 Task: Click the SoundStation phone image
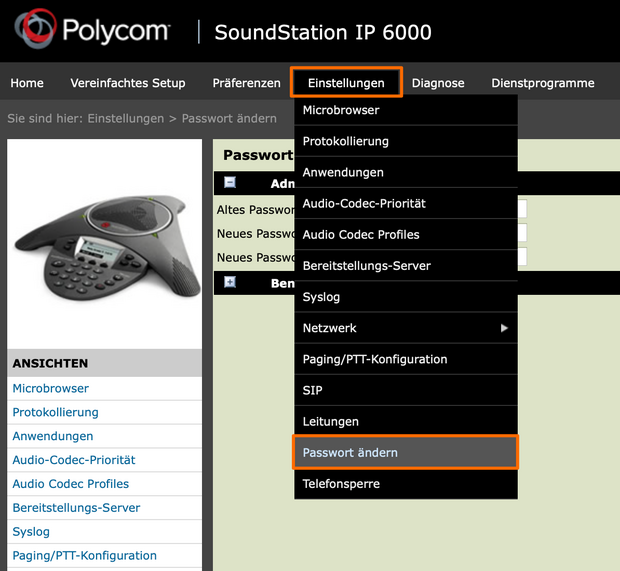[104, 240]
